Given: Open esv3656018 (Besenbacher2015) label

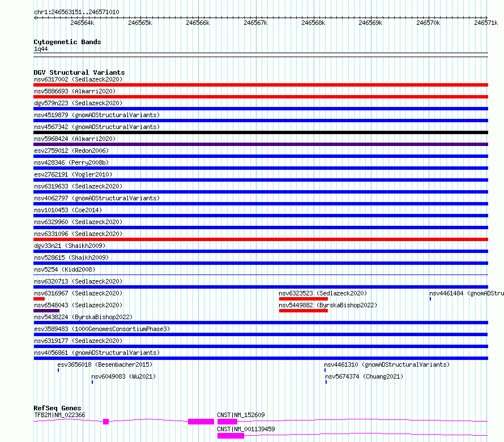Looking at the screenshot, I should pos(105,364).
